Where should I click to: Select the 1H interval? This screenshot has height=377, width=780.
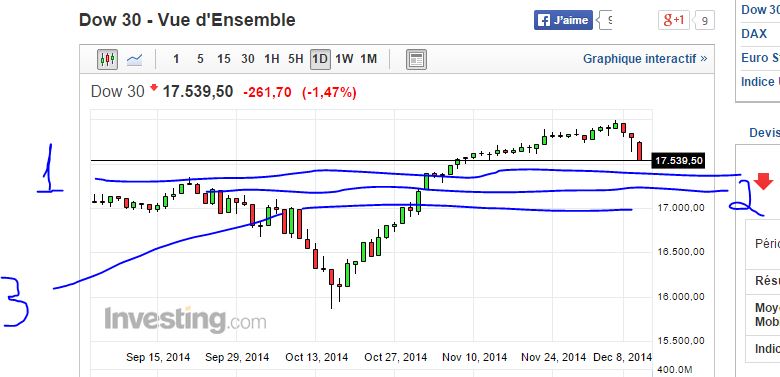tap(272, 59)
